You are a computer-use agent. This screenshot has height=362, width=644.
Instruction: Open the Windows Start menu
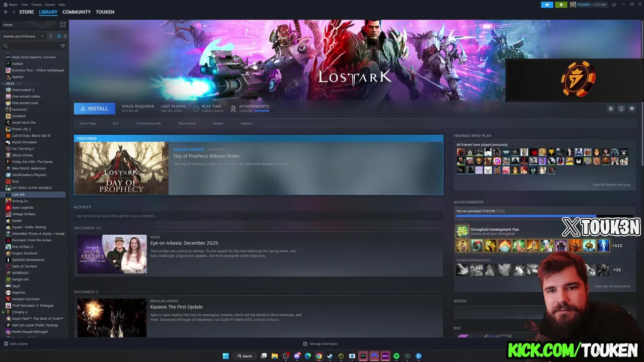coord(226,356)
